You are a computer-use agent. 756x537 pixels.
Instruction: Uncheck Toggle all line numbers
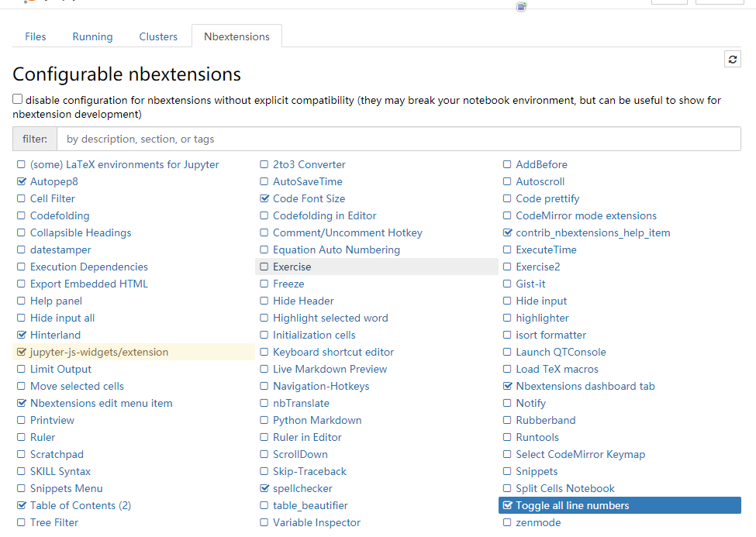[507, 506]
